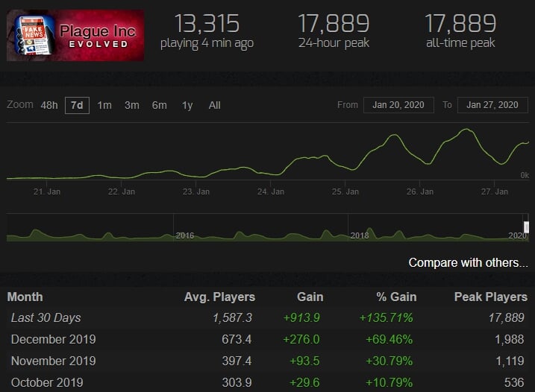Click the Month column header
This screenshot has width=535, height=392.
[25, 297]
